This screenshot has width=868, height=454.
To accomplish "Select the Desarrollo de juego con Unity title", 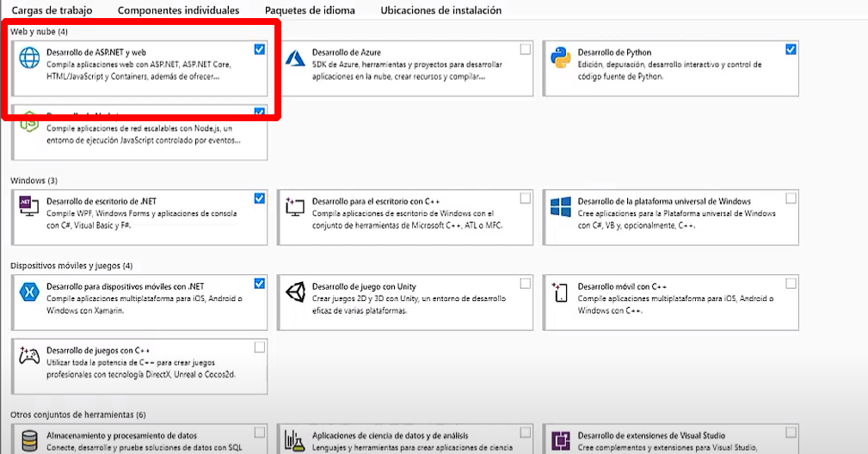I will (364, 286).
